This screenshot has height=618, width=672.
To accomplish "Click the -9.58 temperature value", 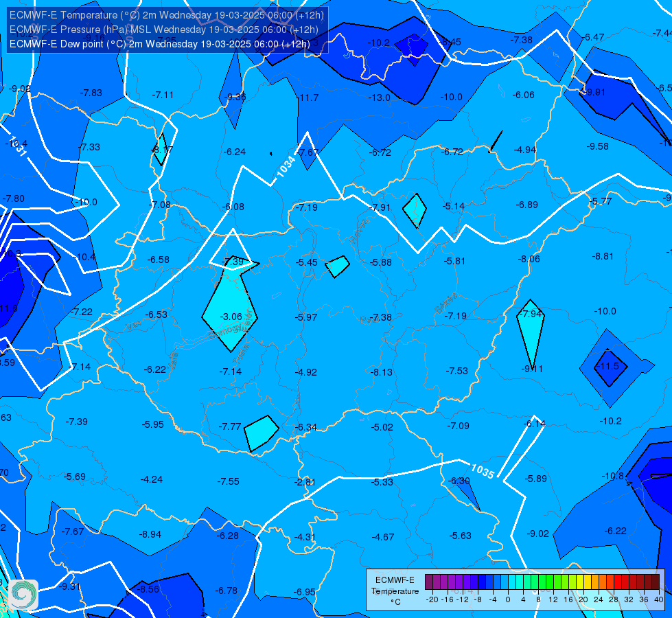I will [597, 147].
